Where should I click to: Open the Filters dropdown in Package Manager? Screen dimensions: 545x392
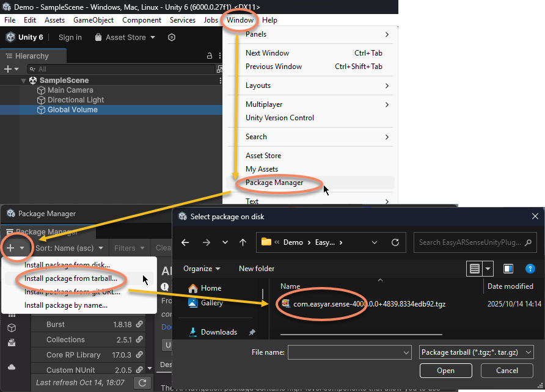128,248
